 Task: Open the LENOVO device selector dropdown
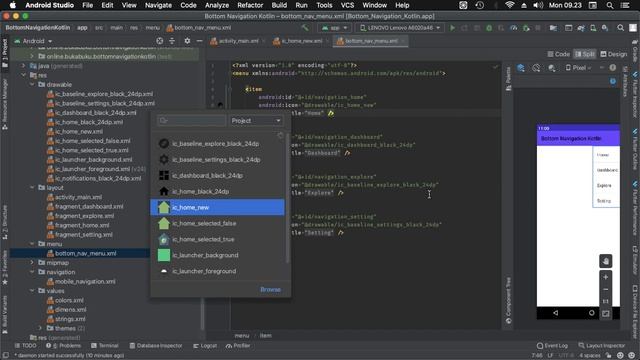399,28
